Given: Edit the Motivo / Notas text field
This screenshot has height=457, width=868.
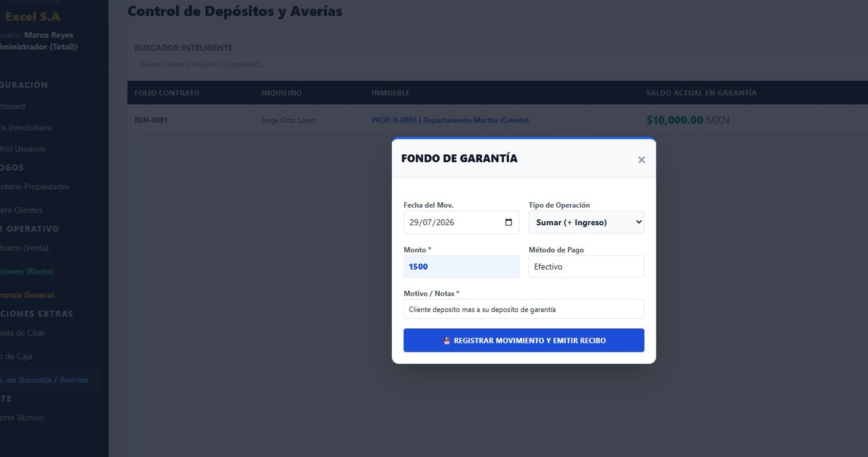Looking at the screenshot, I should pos(524,309).
